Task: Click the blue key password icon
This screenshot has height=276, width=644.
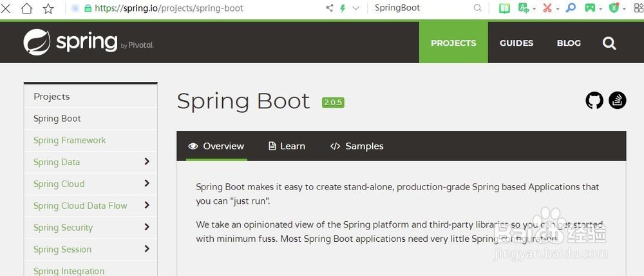Action: [x=571, y=8]
